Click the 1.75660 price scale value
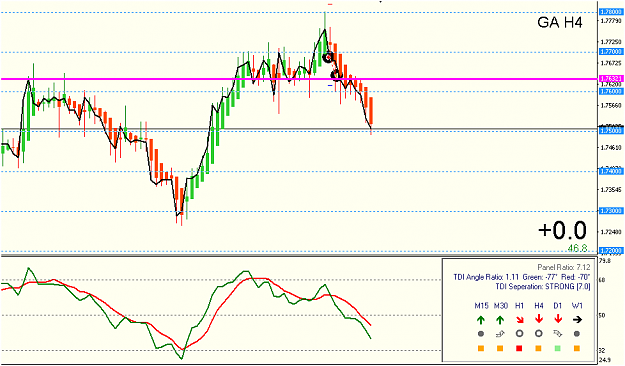This screenshot has height=366, width=625. (x=611, y=106)
